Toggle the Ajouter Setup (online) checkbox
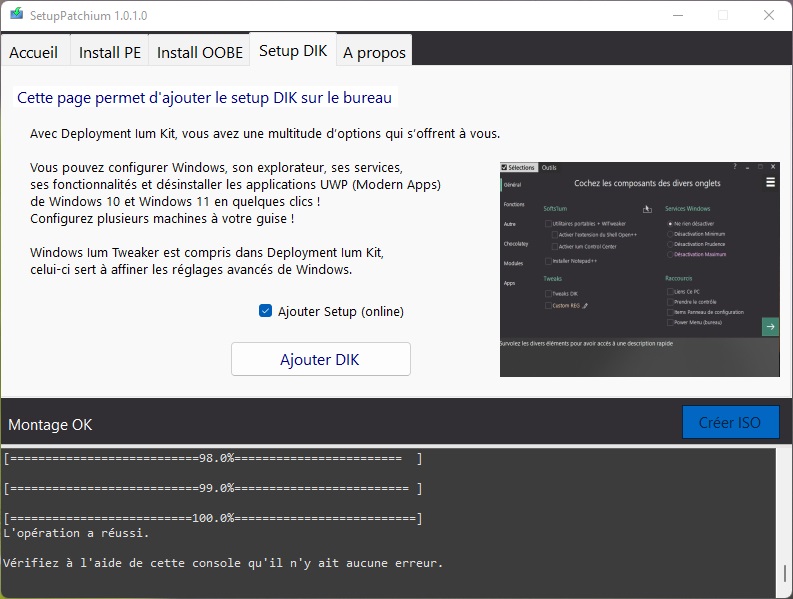Image resolution: width=793 pixels, height=599 pixels. [265, 311]
